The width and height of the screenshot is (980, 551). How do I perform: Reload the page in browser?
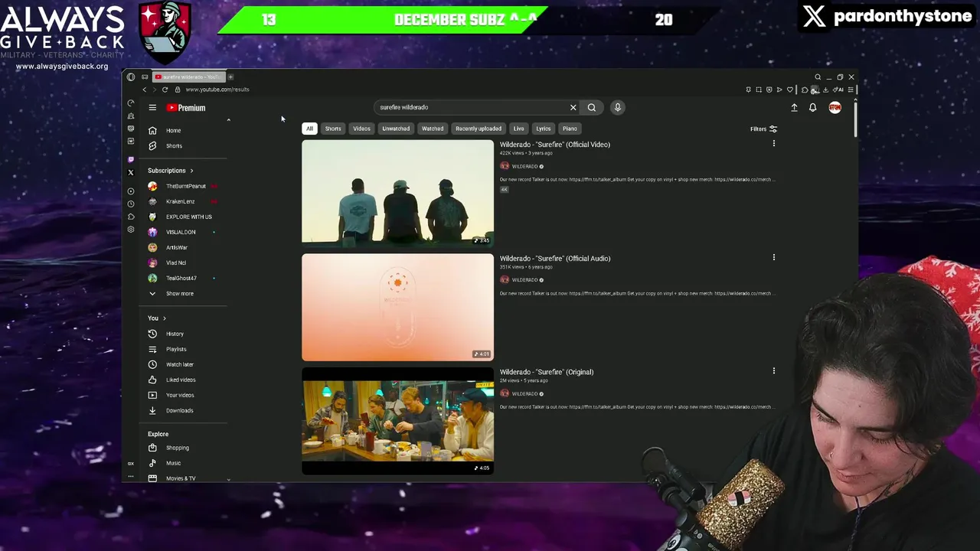165,90
